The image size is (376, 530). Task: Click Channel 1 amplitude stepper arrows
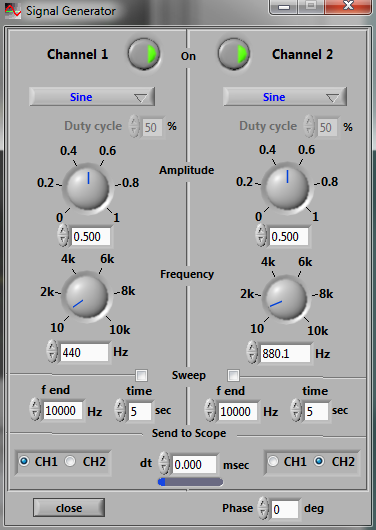pyautogui.click(x=63, y=236)
